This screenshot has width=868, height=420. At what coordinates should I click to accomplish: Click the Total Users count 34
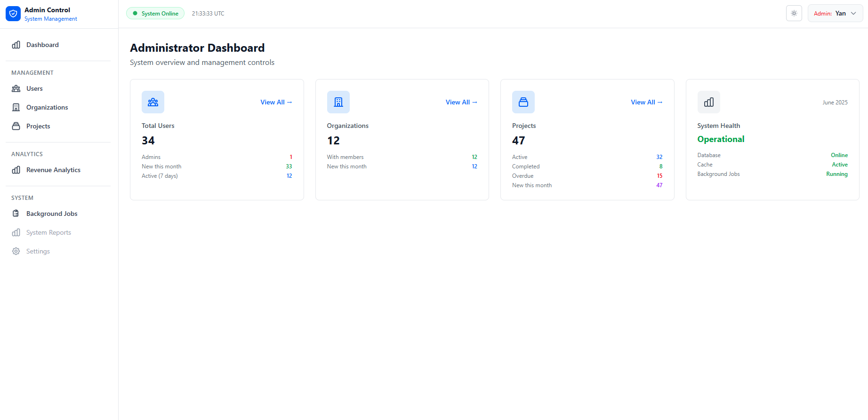pos(148,141)
